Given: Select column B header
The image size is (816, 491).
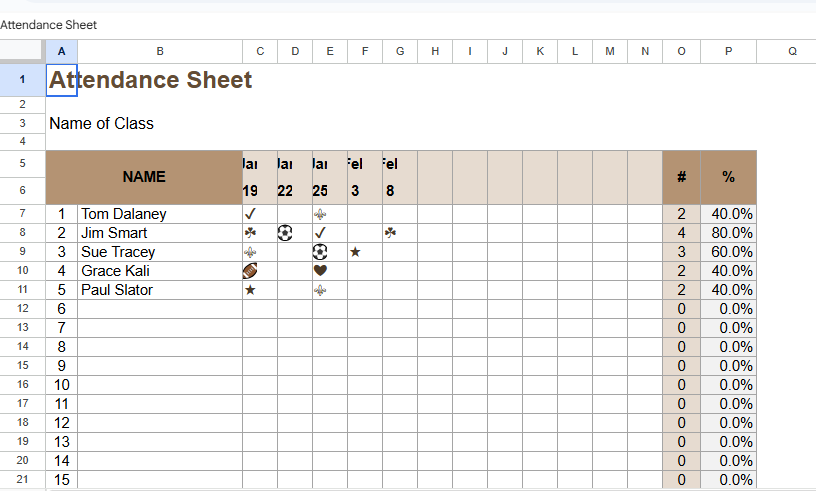Looking at the screenshot, I should 160,51.
